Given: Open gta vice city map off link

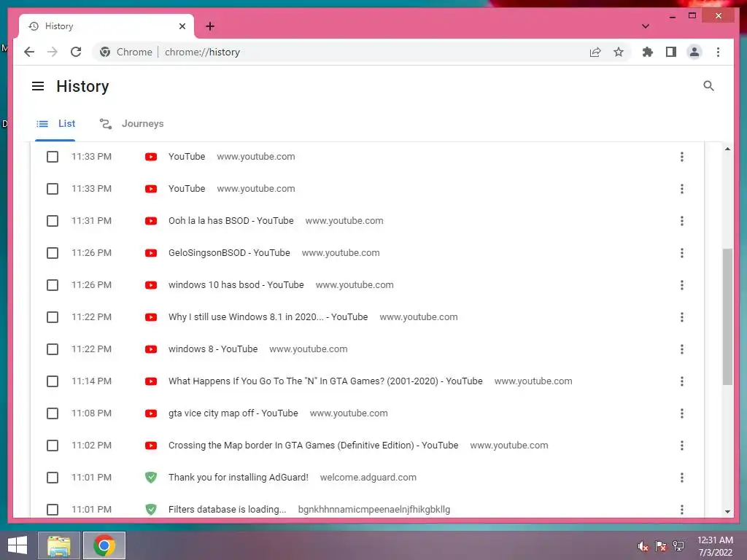Looking at the screenshot, I should [233, 413].
